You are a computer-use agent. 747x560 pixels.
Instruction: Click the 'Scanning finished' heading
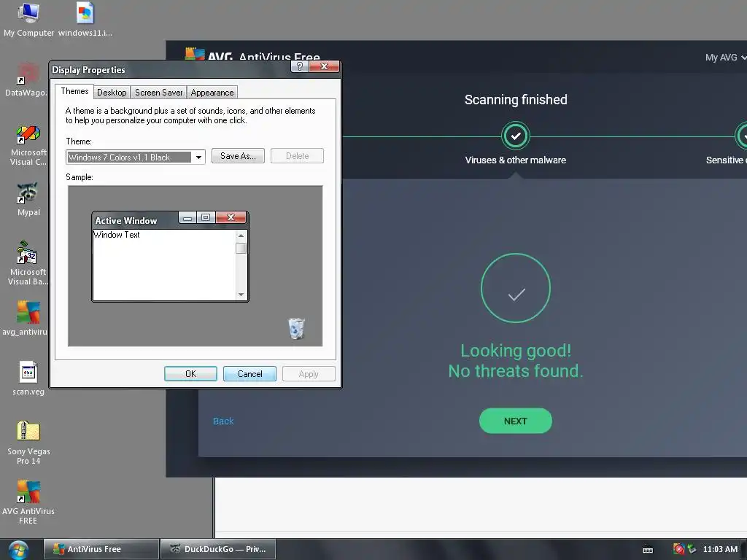(516, 99)
